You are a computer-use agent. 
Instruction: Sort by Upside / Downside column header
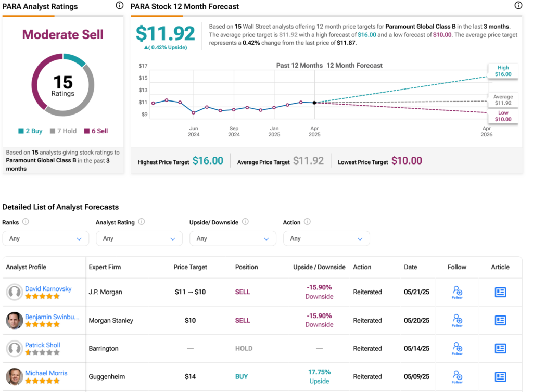[x=319, y=267]
